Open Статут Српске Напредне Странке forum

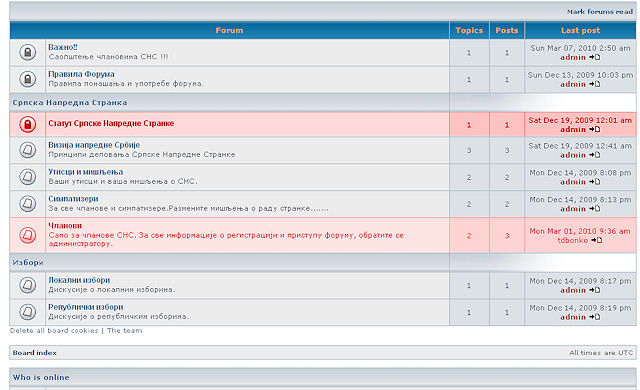click(111, 123)
